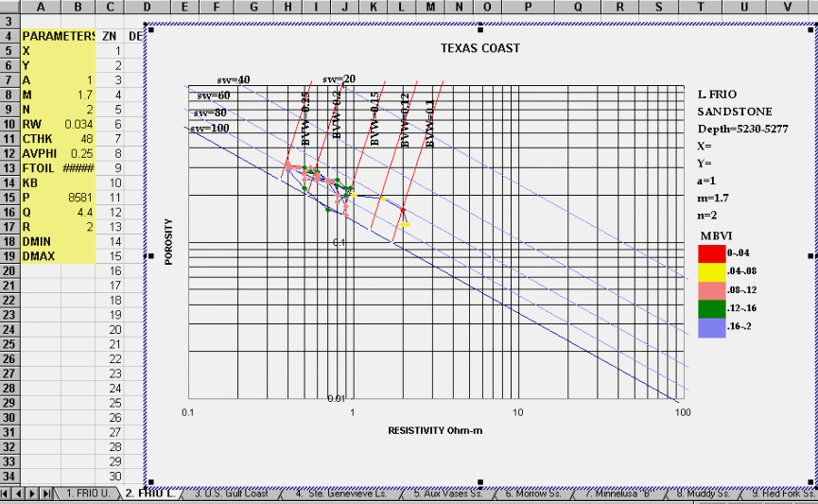
Task: Select column A header
Action: [41, 7]
